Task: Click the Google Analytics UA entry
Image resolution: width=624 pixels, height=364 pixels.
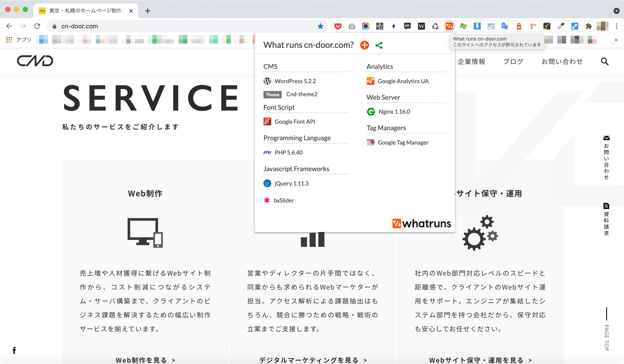Action: point(397,81)
